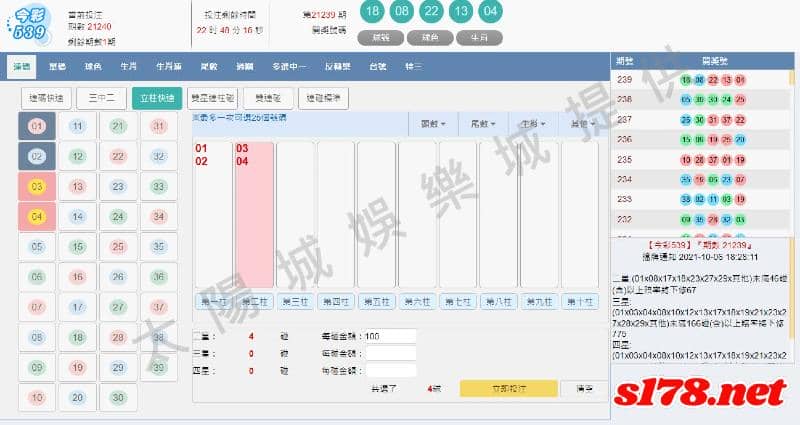Image resolution: width=800 pixels, height=425 pixels.
Task: Open the 生肖 dropdown filter
Action: click(533, 124)
